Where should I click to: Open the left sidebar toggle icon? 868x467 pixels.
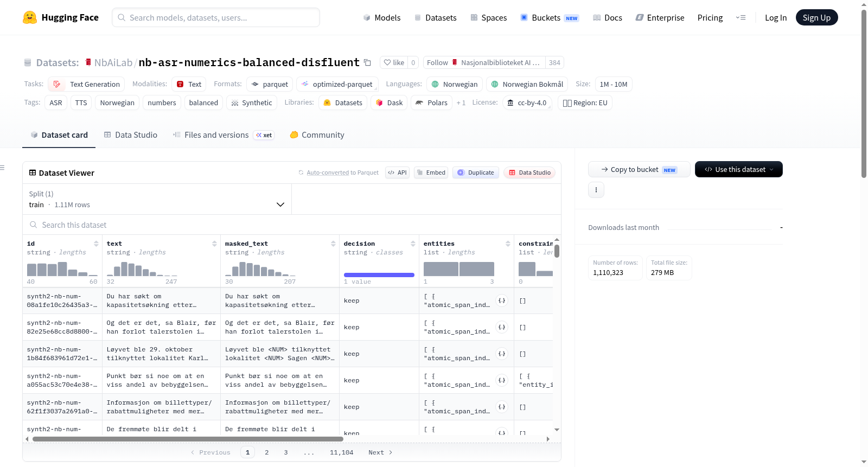coord(2,168)
